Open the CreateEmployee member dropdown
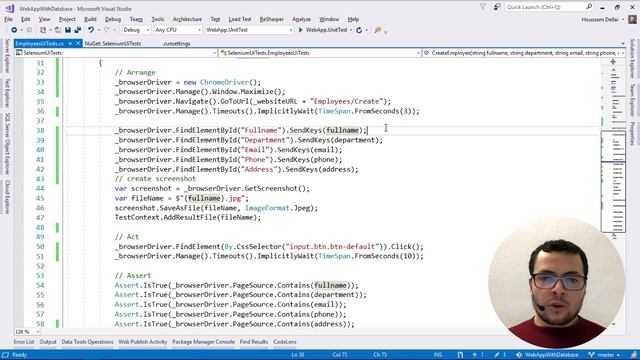Screen dimensions: 640x360 (524, 53)
